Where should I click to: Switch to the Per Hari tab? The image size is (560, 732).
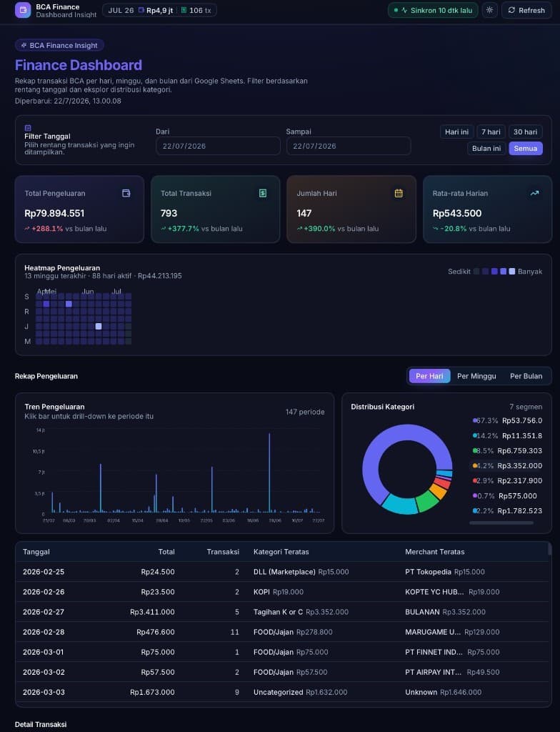(x=429, y=376)
